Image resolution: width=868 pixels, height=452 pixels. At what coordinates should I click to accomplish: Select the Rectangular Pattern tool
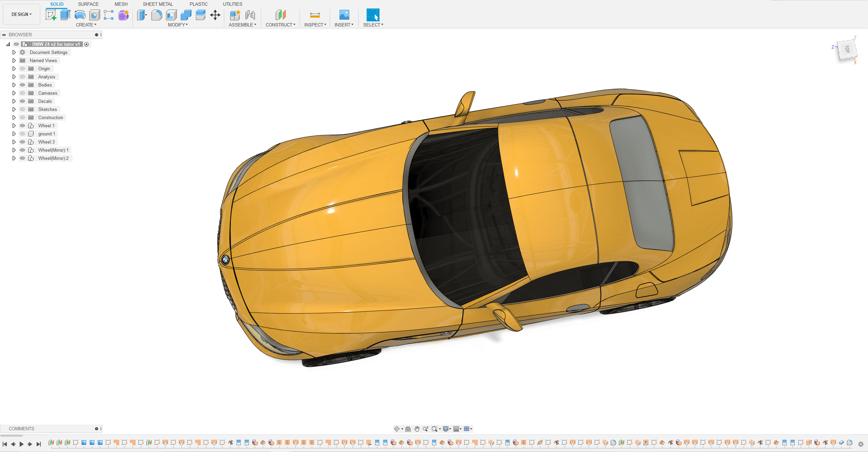pyautogui.click(x=109, y=15)
